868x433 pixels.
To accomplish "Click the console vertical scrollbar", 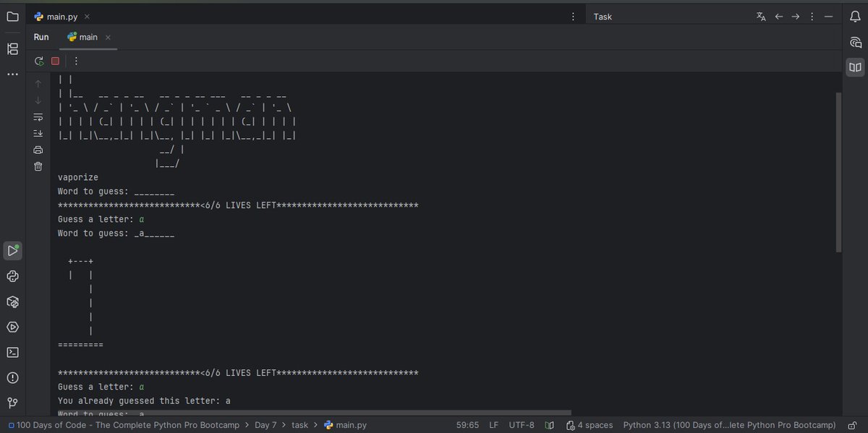I will click(838, 172).
